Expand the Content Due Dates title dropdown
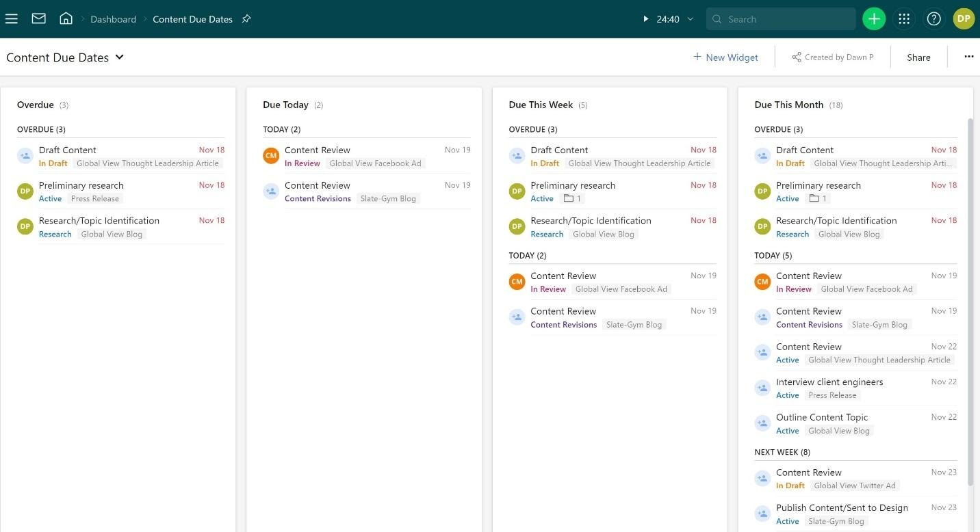The image size is (980, 532). click(120, 57)
